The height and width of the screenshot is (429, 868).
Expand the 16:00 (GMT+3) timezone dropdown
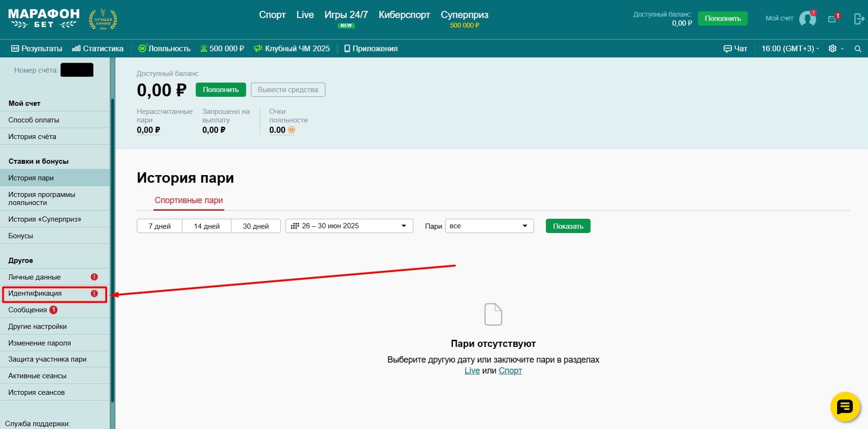[x=790, y=48]
